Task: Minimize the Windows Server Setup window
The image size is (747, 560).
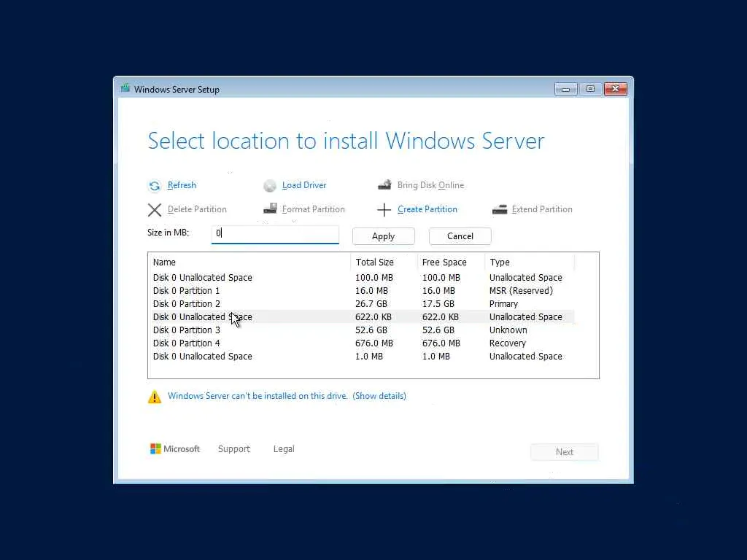Action: pos(566,89)
